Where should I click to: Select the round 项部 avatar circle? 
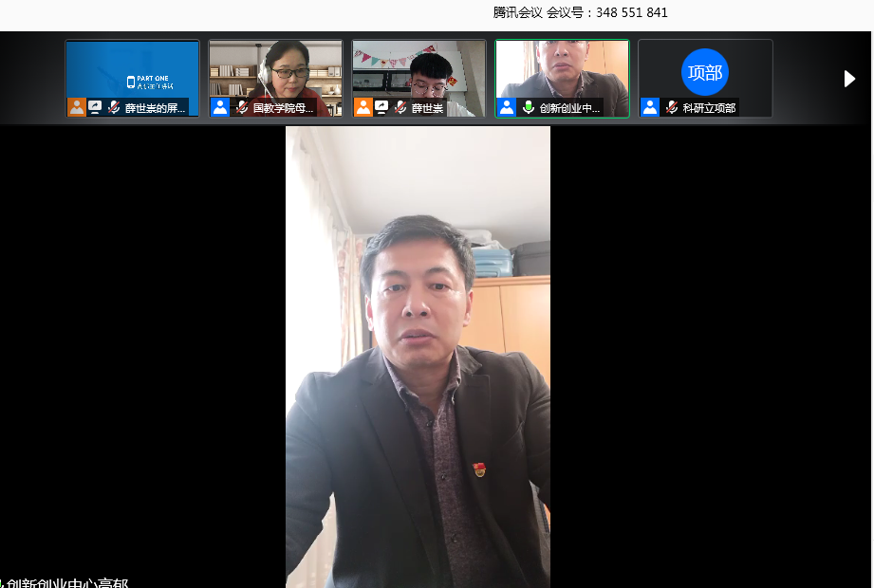coord(705,72)
